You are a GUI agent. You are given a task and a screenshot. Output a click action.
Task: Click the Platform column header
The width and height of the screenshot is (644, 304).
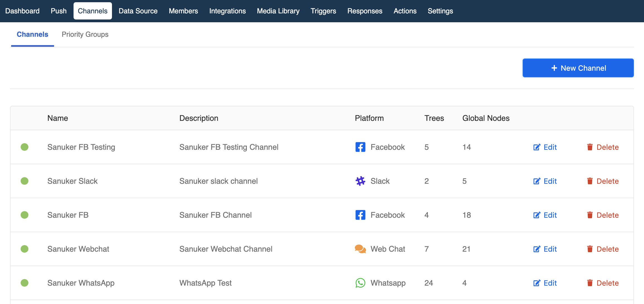[369, 118]
